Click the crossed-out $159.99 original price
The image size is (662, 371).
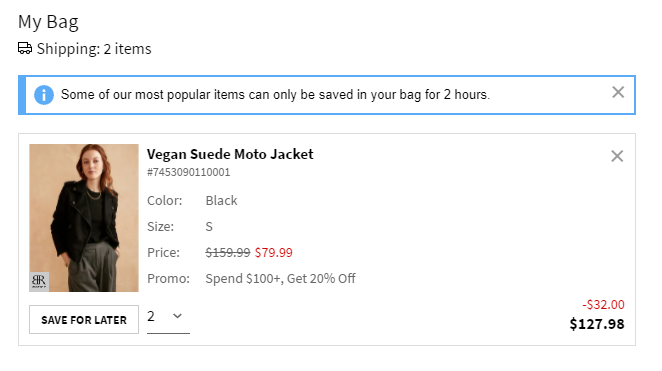click(x=228, y=253)
